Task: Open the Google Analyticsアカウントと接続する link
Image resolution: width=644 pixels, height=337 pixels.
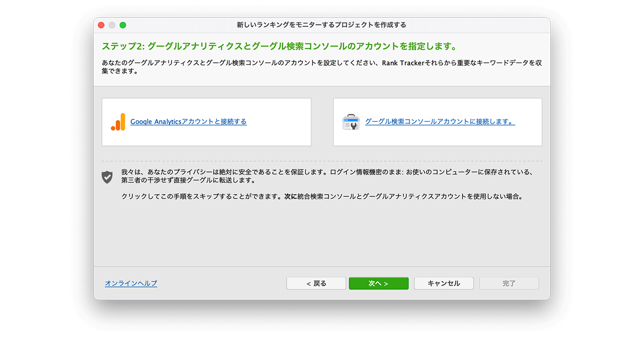Action: [188, 122]
